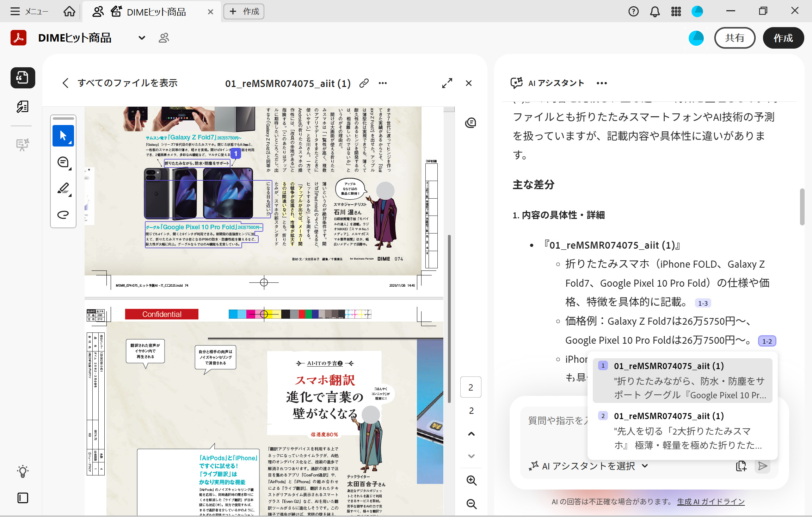Click citation badge 1-3

(702, 303)
